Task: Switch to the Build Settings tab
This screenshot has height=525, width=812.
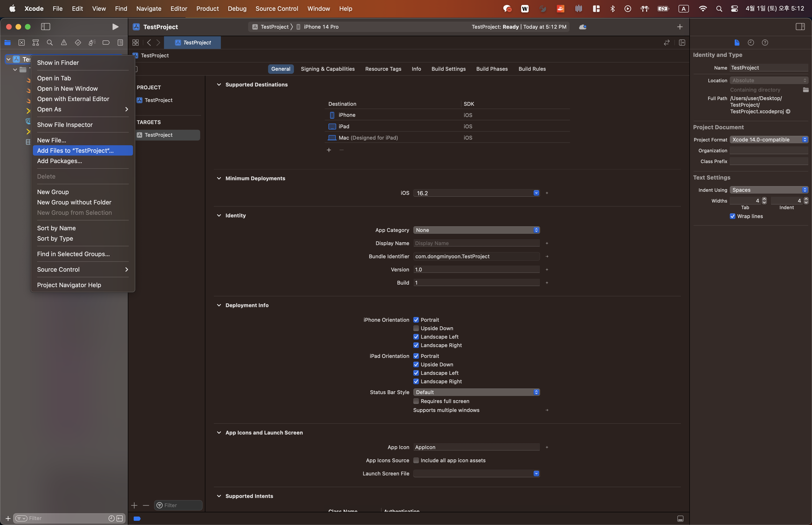Action: pyautogui.click(x=449, y=69)
